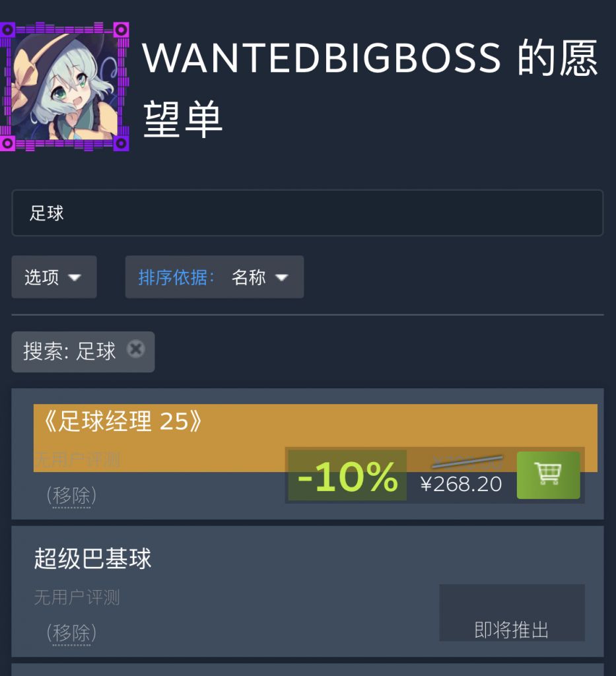The image size is (616, 676).
Task: Click the orange highlight bar on 足球经理 25
Action: click(x=315, y=437)
